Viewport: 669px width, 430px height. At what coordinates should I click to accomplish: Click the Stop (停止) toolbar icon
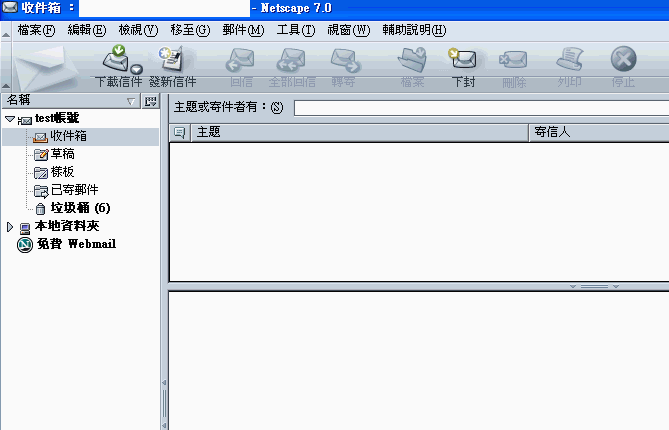pyautogui.click(x=623, y=59)
